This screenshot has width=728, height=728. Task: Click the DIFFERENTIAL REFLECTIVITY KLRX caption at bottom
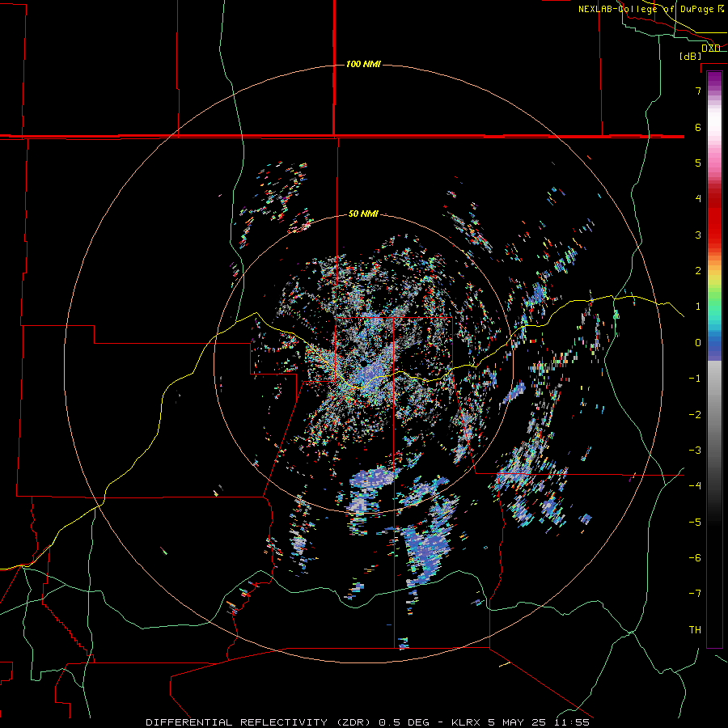(367, 722)
